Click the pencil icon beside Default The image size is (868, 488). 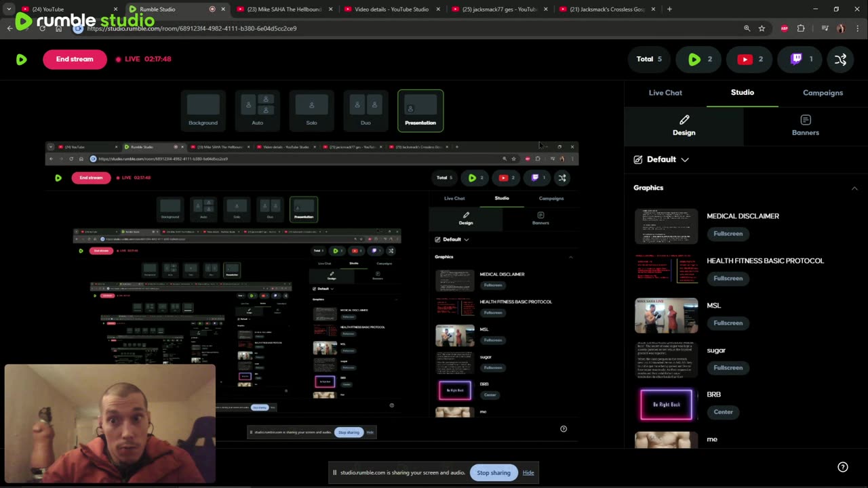pos(638,159)
